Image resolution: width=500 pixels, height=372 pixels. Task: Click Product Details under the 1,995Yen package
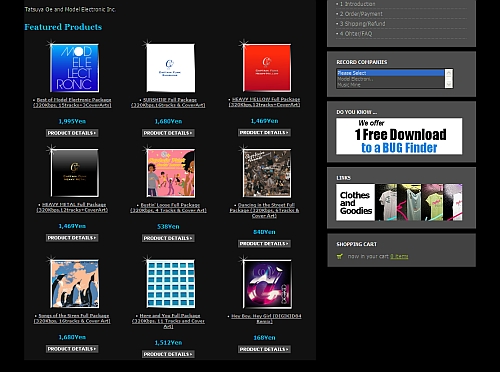(x=72, y=133)
